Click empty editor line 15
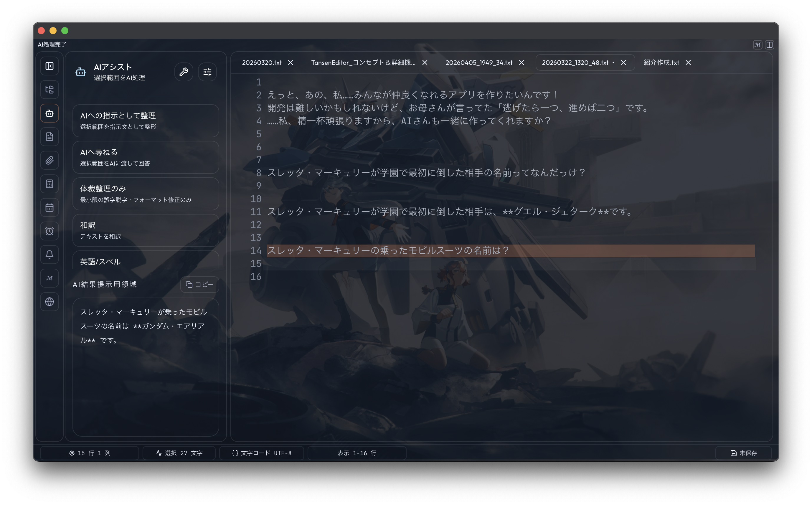 511,263
